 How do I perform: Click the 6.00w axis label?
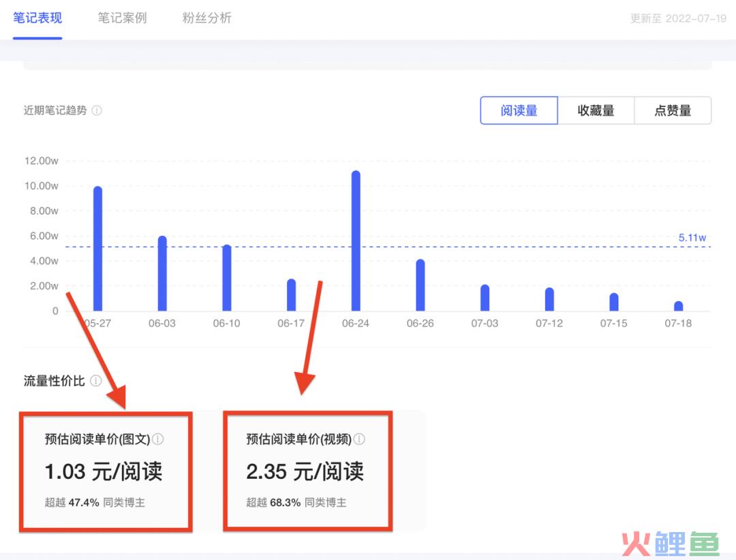click(44, 236)
